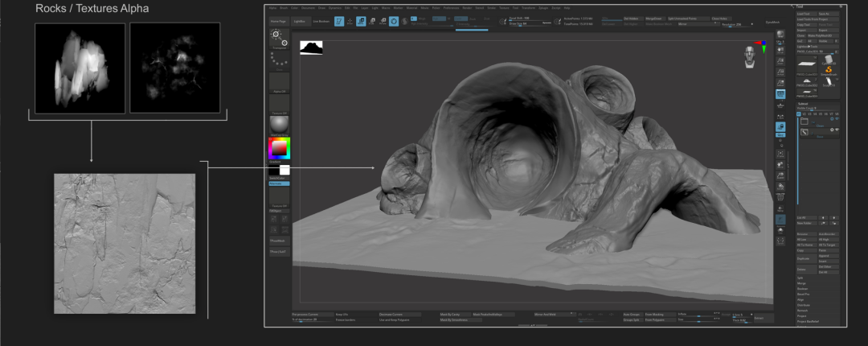Click the LightBox button
868x346 pixels.
pyautogui.click(x=301, y=21)
